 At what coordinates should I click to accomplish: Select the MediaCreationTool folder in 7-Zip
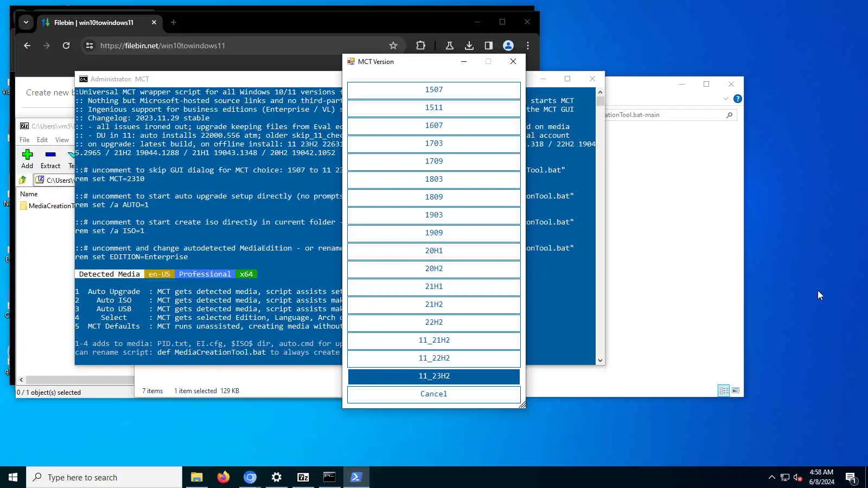click(x=47, y=206)
